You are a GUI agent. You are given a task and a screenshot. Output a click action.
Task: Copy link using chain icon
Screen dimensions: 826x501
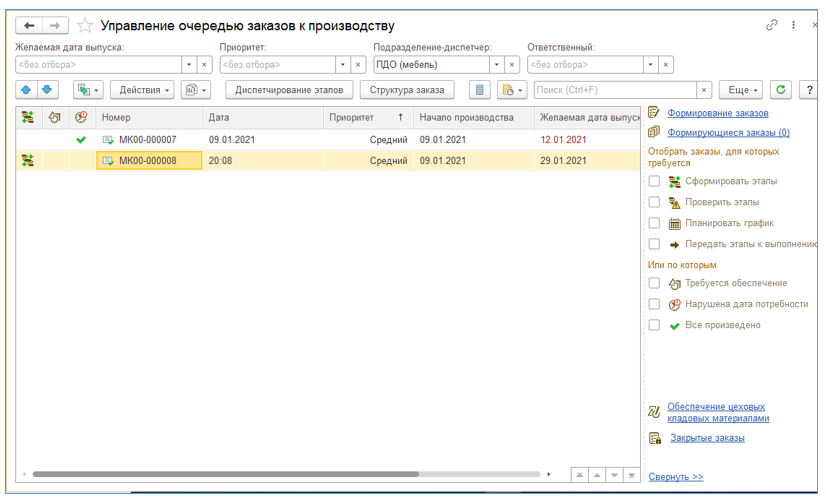[771, 25]
